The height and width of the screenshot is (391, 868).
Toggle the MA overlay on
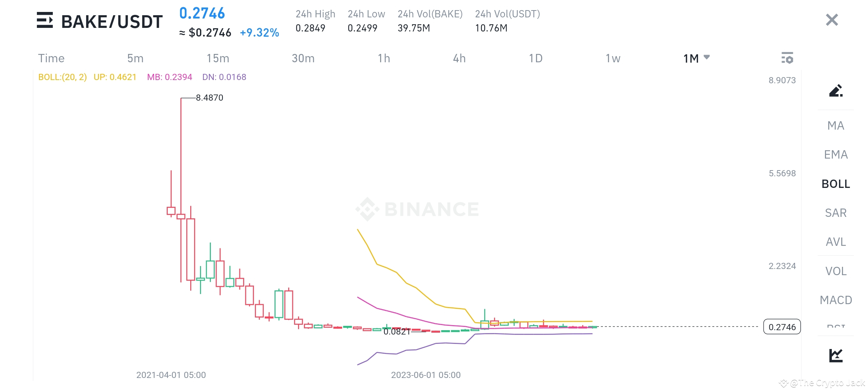pyautogui.click(x=836, y=126)
